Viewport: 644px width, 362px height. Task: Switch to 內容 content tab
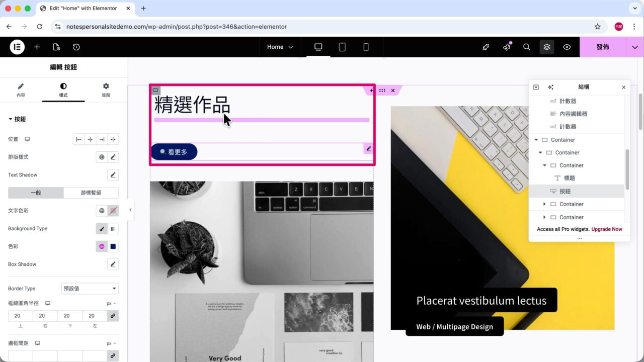click(x=21, y=90)
